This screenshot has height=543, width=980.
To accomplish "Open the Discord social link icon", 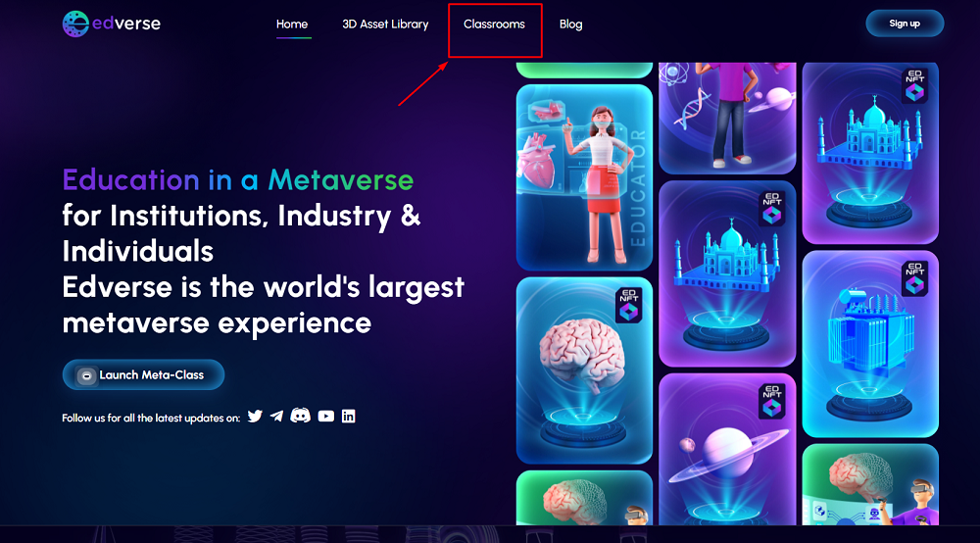I will tap(301, 416).
